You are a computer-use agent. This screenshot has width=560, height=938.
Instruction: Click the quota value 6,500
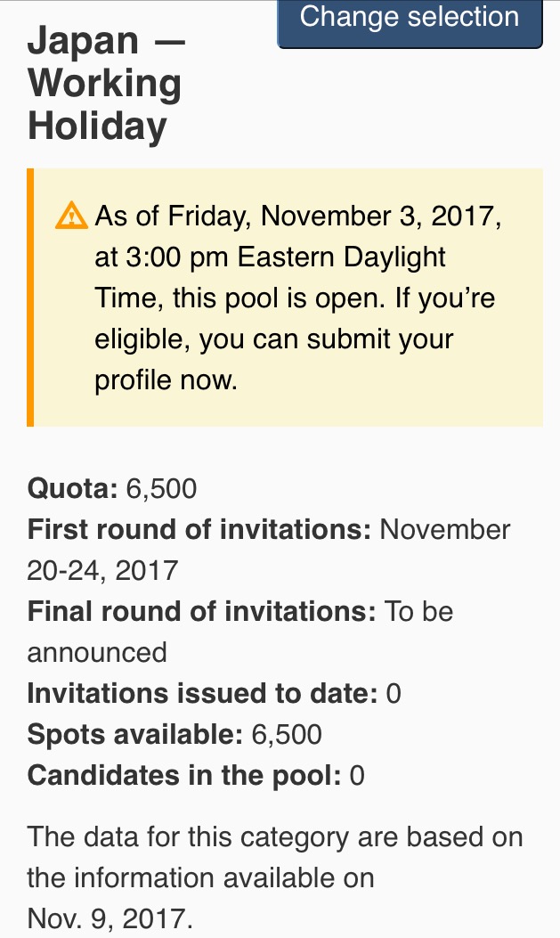161,488
